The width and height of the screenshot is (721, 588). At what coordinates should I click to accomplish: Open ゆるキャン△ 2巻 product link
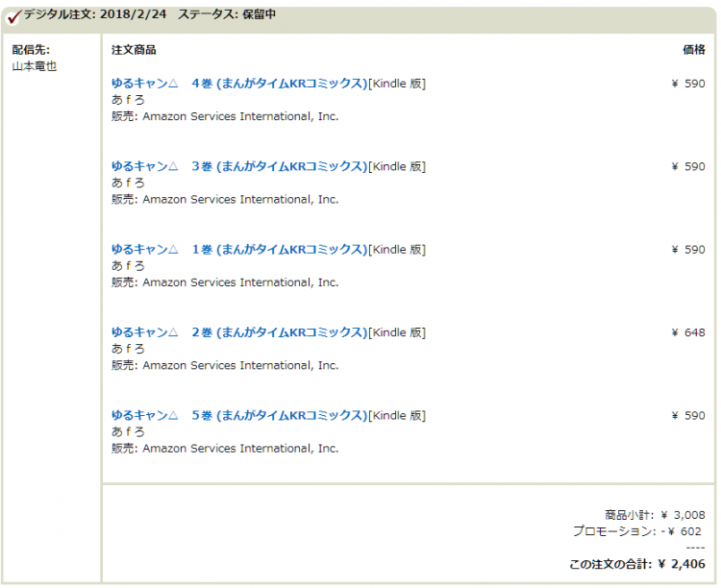(239, 332)
